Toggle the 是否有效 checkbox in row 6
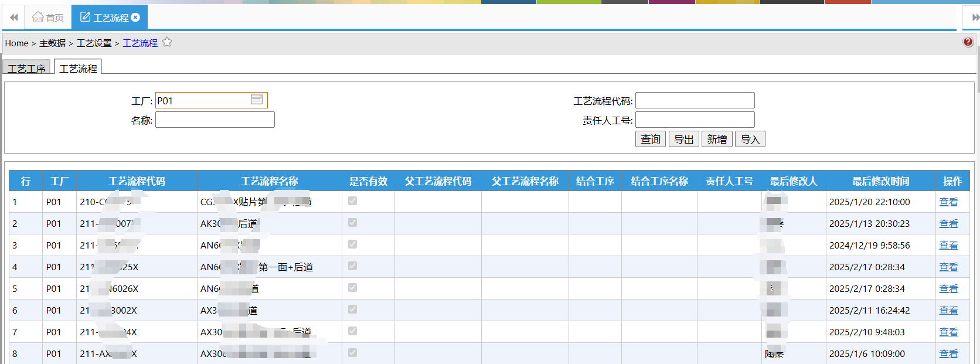The height and width of the screenshot is (364, 980). (352, 309)
